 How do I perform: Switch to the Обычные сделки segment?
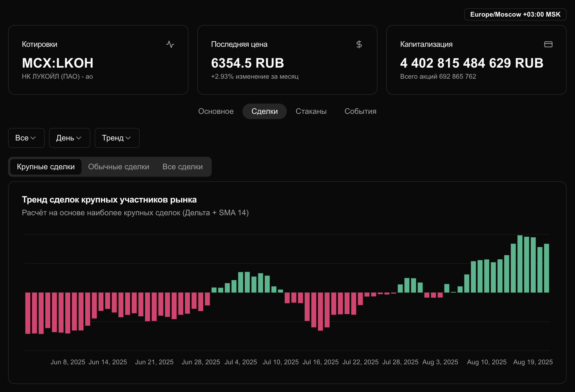tap(119, 167)
